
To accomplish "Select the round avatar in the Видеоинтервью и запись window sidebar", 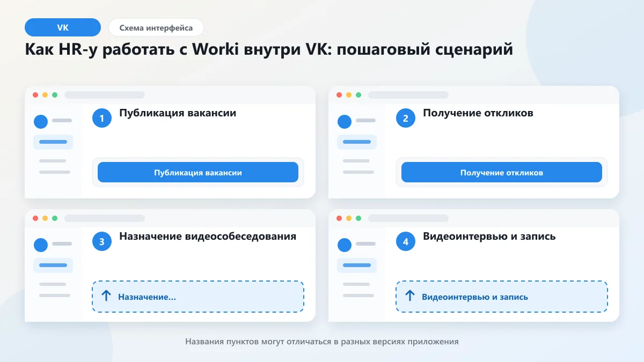I will [x=345, y=245].
